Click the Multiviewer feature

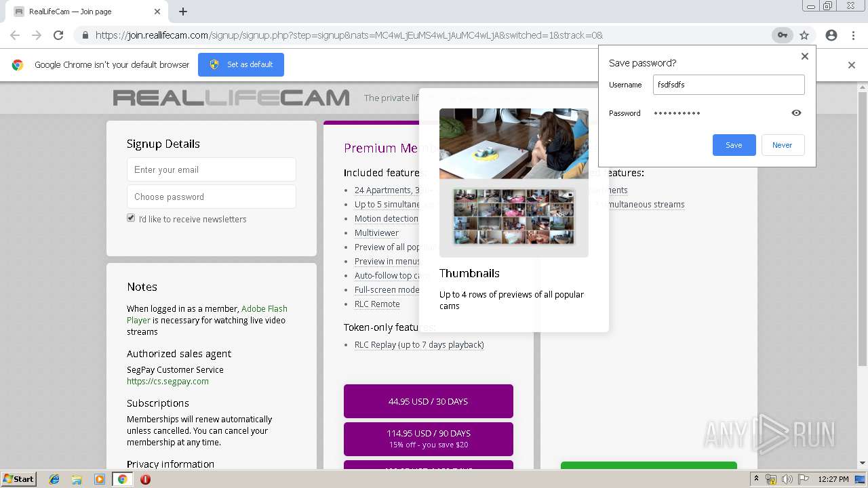(x=376, y=232)
